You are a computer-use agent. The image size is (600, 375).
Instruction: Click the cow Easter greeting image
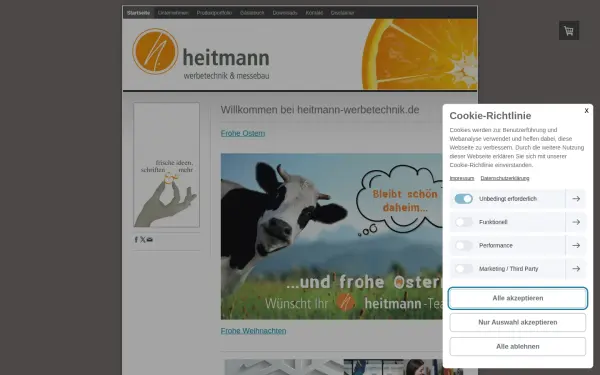point(332,236)
